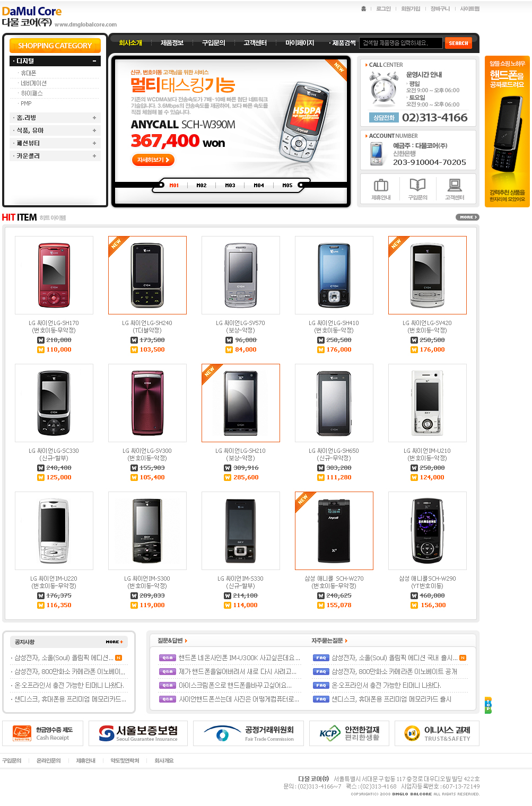This screenshot has height=806, width=532.
Task: Click the orange SEARCH button
Action: tap(458, 43)
